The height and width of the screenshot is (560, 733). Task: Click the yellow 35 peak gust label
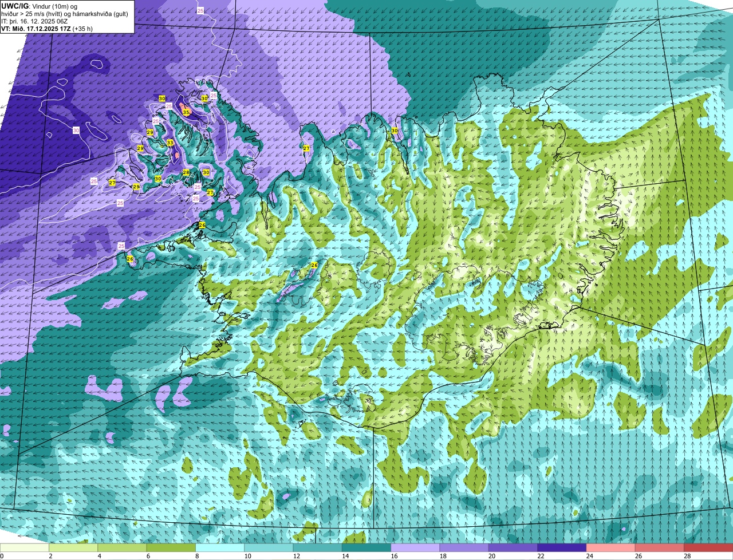186,113
